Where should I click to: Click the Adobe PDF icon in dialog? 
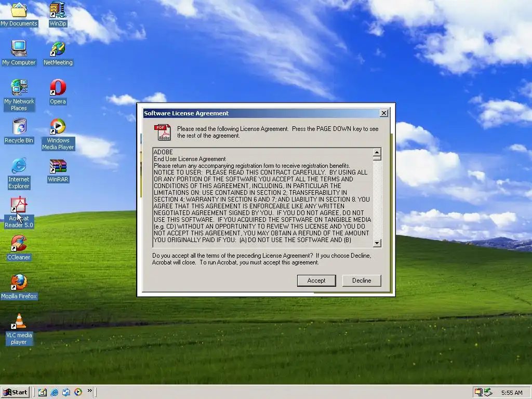(x=163, y=132)
